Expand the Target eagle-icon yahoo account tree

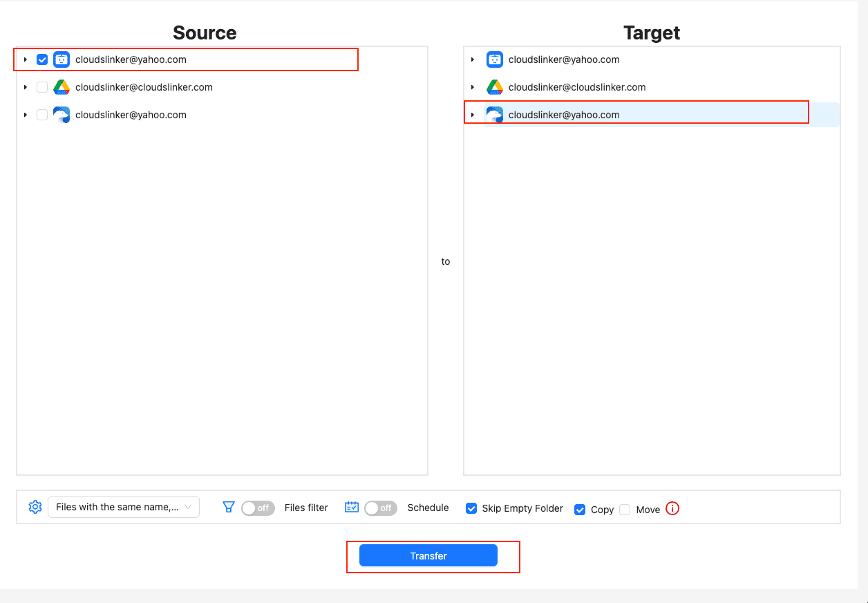click(473, 115)
